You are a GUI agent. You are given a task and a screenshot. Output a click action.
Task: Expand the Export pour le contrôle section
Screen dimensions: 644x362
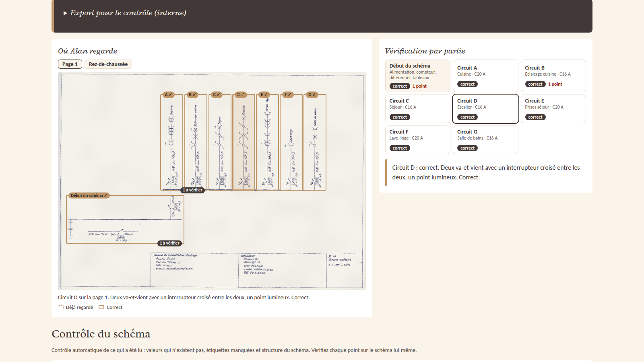click(x=125, y=13)
